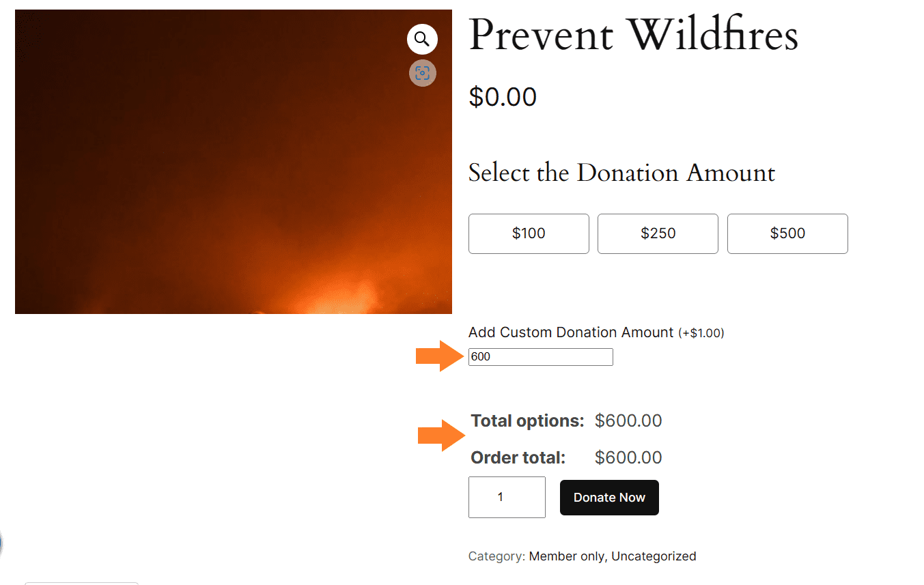Click the Select the Donation Amount heading
924x585 pixels.
621,173
